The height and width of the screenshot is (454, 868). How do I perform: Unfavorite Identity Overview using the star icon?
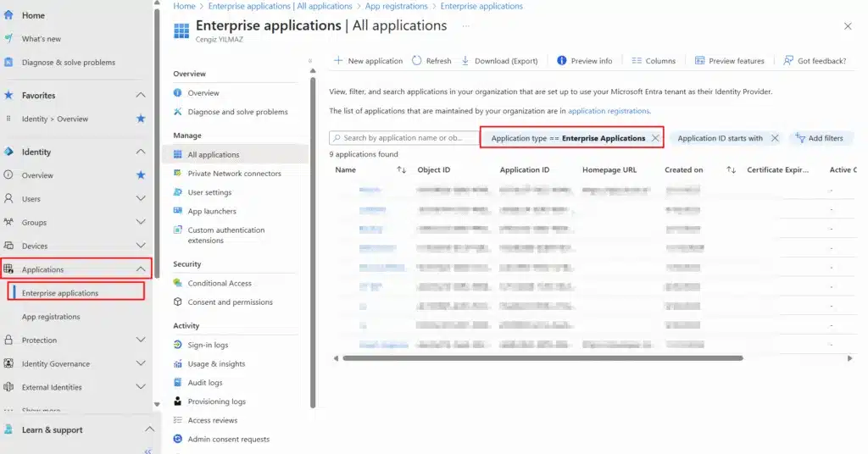[141, 119]
